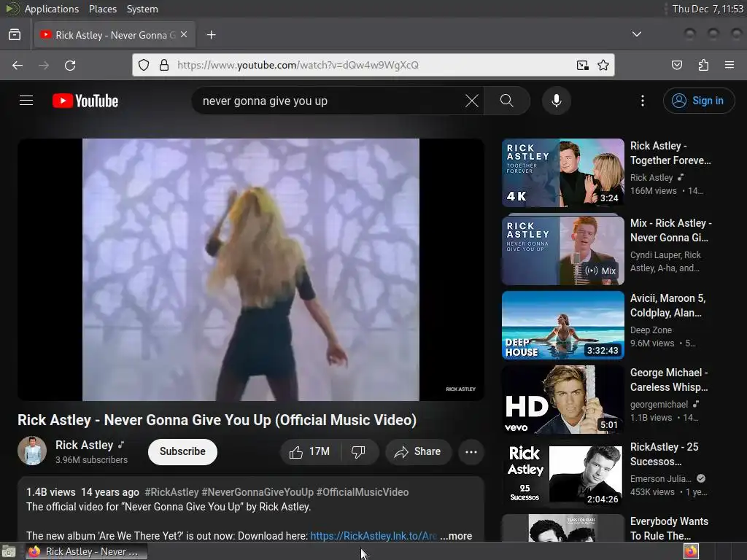747x560 pixels.
Task: Click the Rick Astley channel name
Action: [x=85, y=445]
